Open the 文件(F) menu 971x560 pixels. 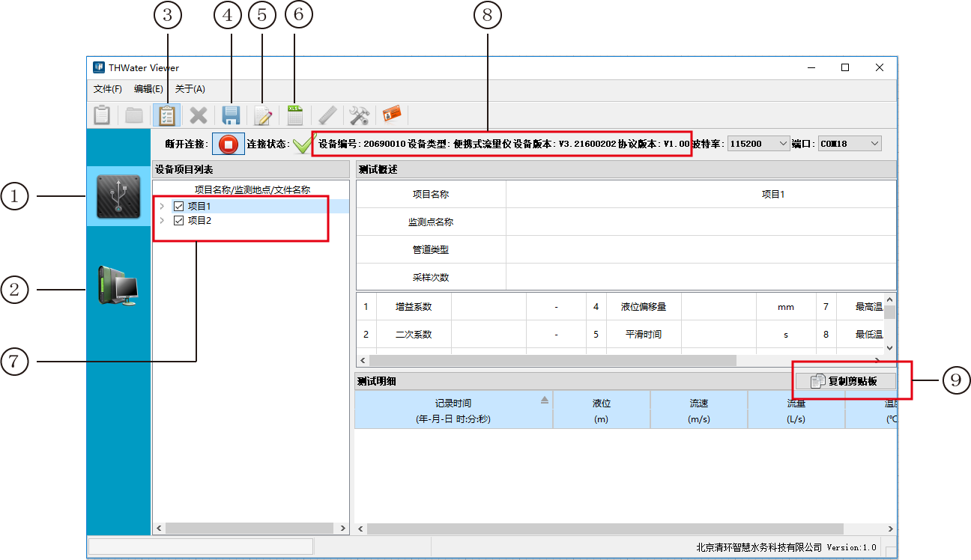pyautogui.click(x=108, y=89)
